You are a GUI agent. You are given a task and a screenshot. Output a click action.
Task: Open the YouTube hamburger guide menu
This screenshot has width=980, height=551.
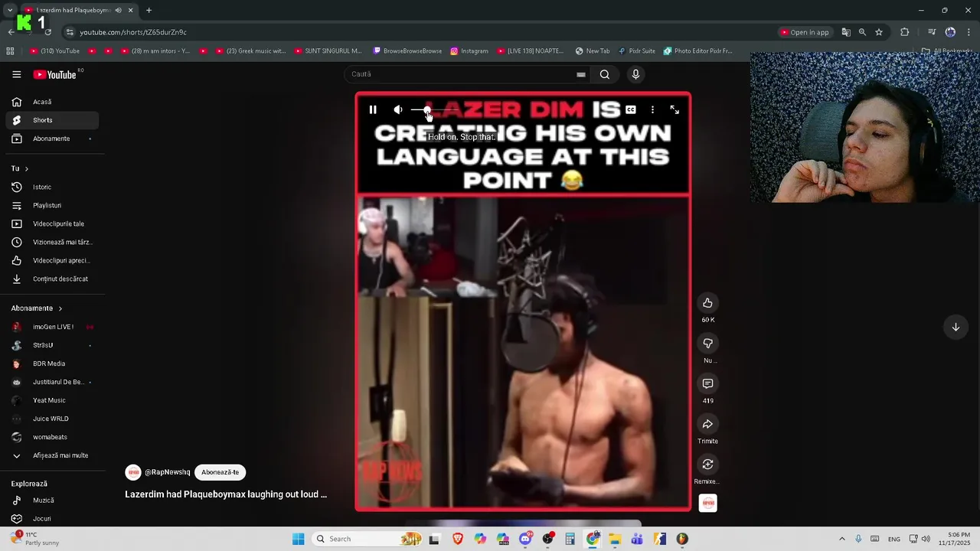[x=17, y=74]
